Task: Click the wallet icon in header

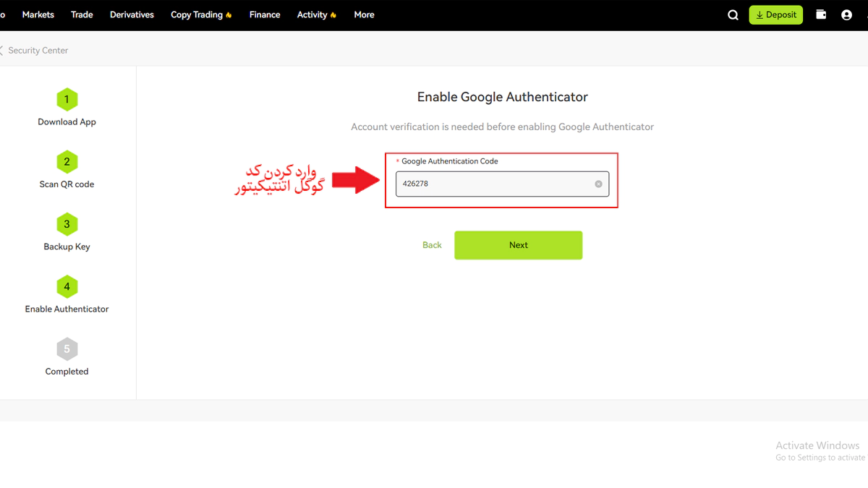Action: 821,14
